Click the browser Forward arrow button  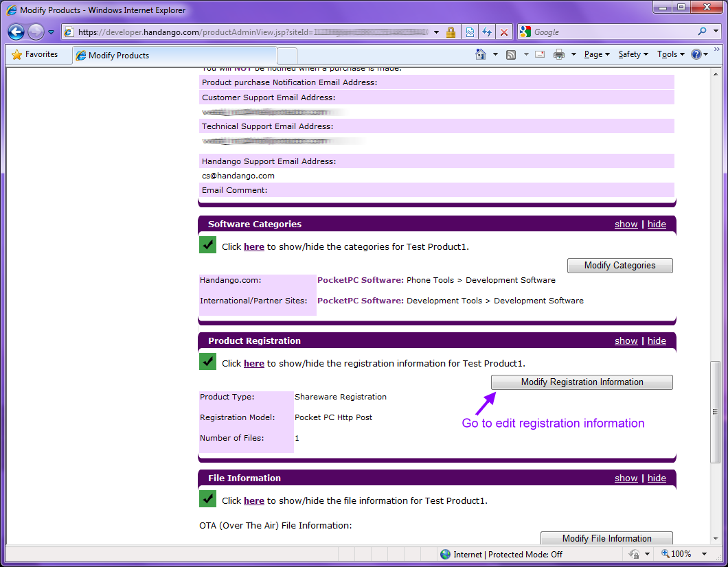coord(36,32)
